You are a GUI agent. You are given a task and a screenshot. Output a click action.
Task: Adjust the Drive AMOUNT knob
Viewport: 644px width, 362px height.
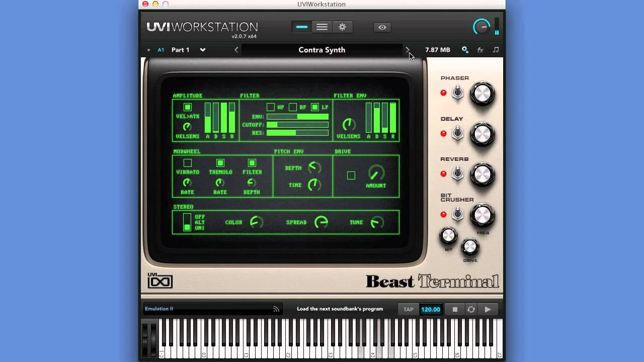[x=376, y=173]
